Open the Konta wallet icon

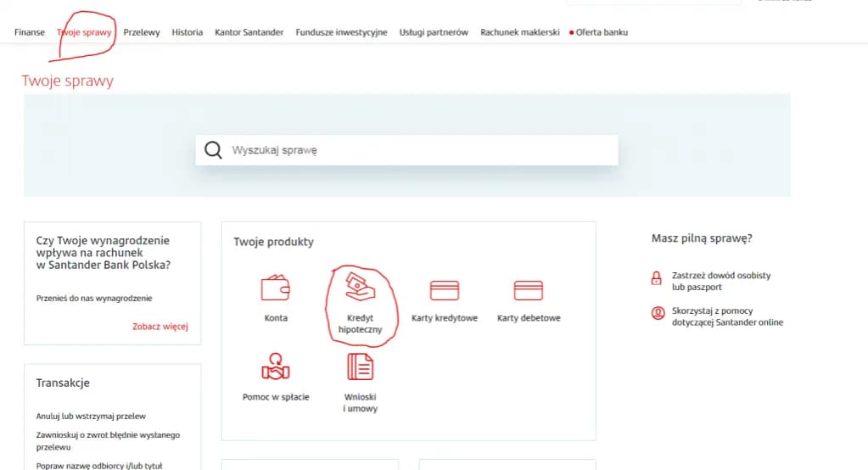point(275,289)
